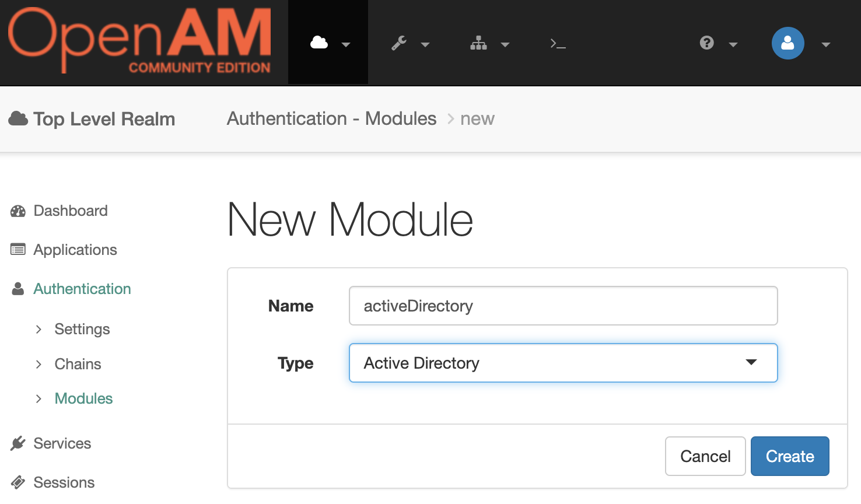The image size is (861, 504).
Task: Click the 'New Module' heading
Action: pyautogui.click(x=350, y=220)
